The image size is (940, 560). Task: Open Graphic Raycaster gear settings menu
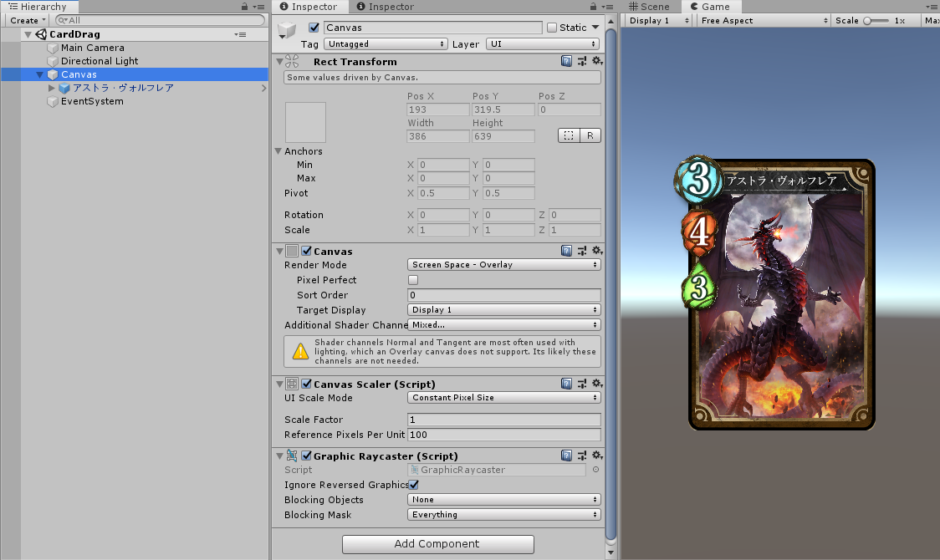tap(597, 456)
